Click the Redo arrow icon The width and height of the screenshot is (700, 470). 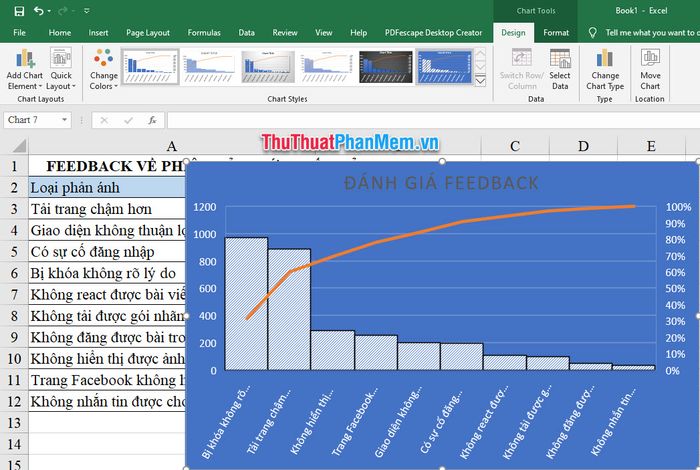[62, 11]
